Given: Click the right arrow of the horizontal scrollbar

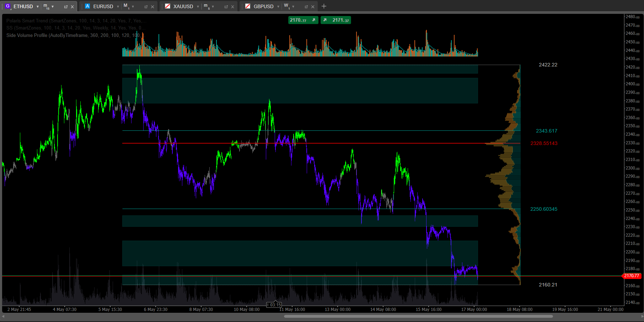Looking at the screenshot, I should coord(642,316).
